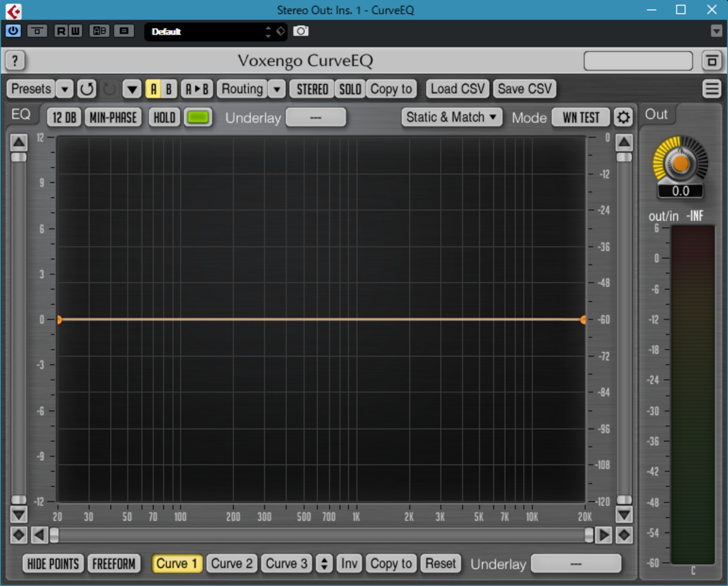The height and width of the screenshot is (586, 728).
Task: Switch to Curve 1 tab
Action: pyautogui.click(x=176, y=564)
